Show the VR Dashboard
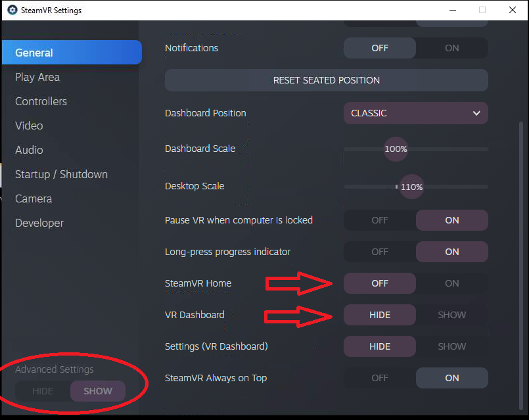This screenshot has height=420, width=529. pos(451,314)
